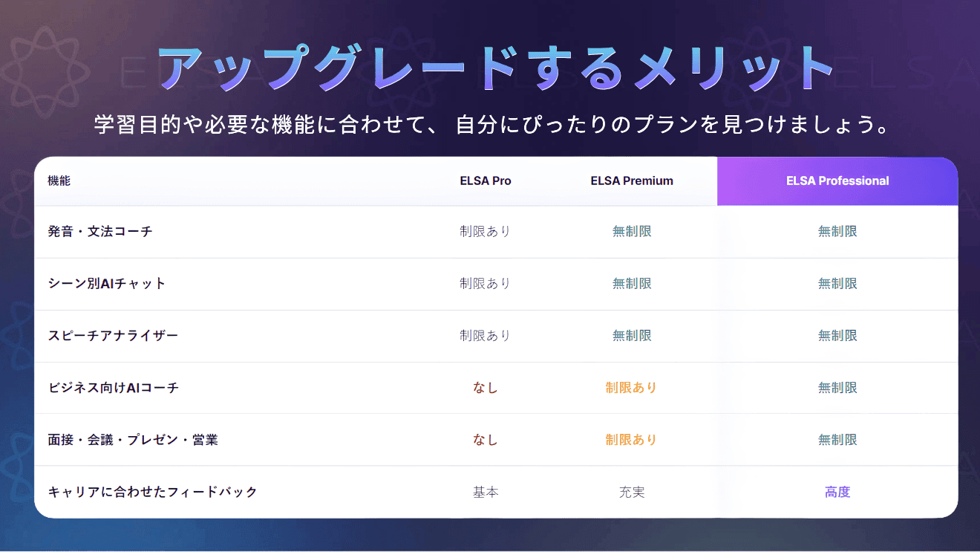Click ELSA Pro's 制限あり for シーン別AIチャット

click(x=486, y=284)
